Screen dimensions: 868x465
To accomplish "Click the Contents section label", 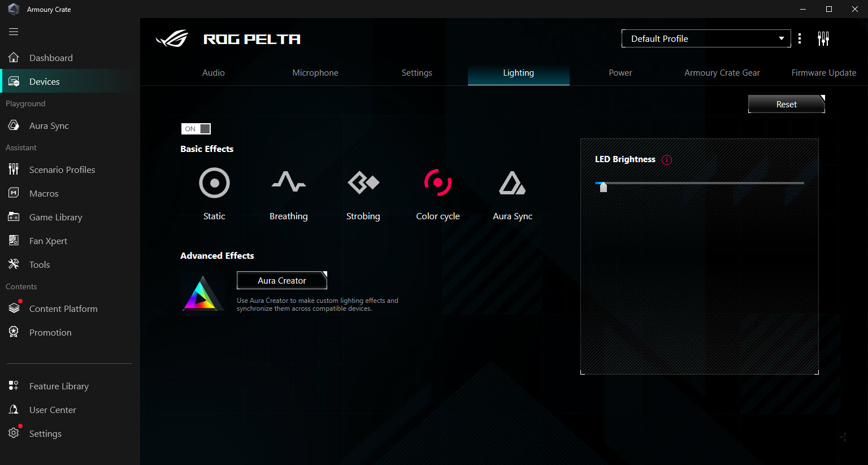I will coord(21,286).
